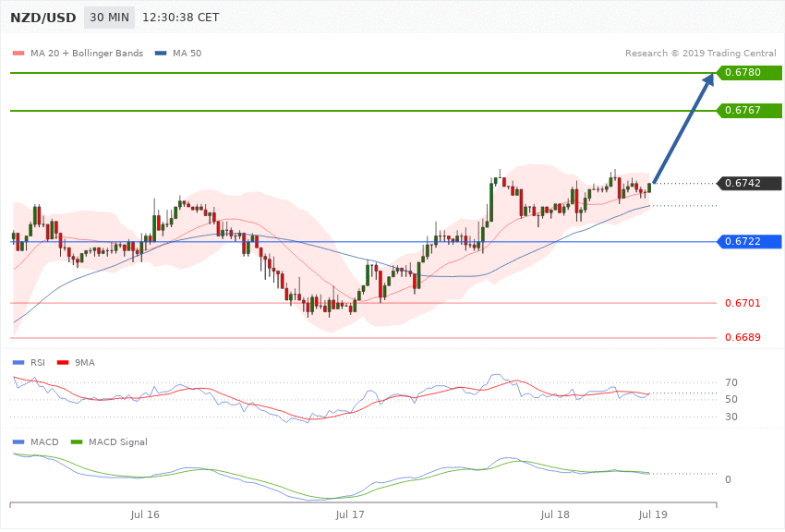
Task: Select the 0.6767 resistance price tag
Action: (749, 110)
